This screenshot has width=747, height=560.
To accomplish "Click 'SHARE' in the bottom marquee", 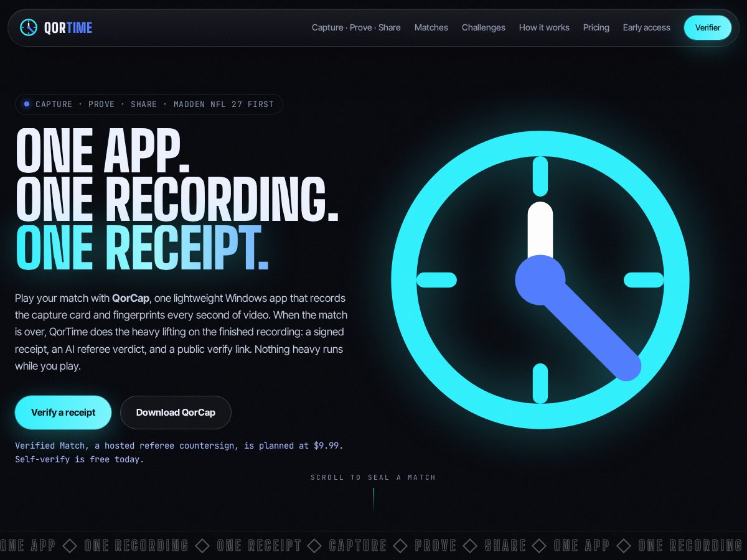I will (505, 546).
